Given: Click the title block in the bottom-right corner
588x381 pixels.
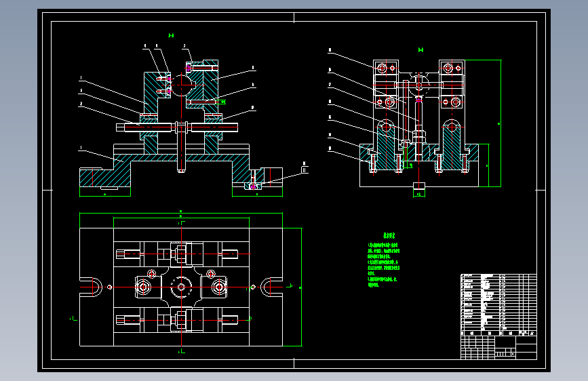Looking at the screenshot, I should click(498, 348).
